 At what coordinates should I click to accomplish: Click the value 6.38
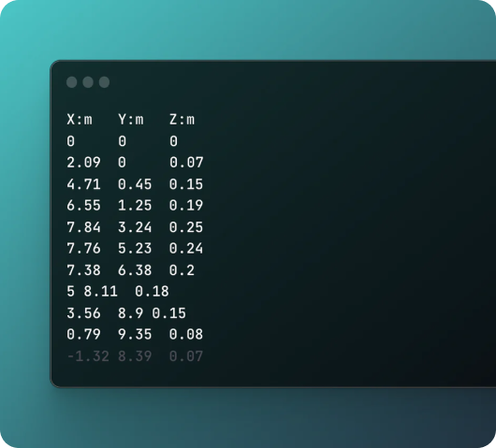point(135,270)
